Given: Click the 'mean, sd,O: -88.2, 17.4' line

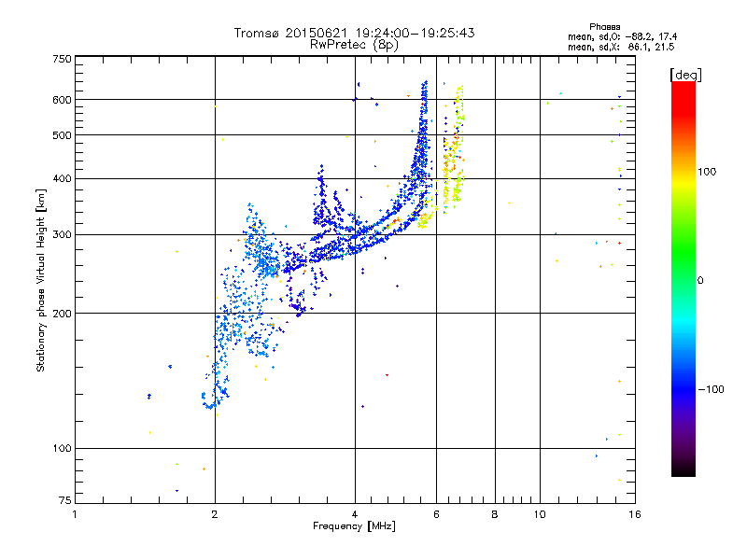Looking at the screenshot, I should pyautogui.click(x=622, y=36).
